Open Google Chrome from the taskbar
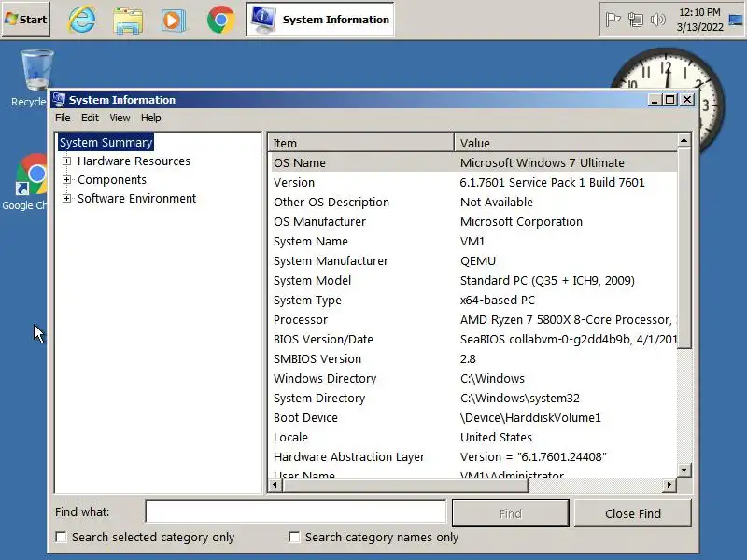747x560 pixels. [220, 20]
